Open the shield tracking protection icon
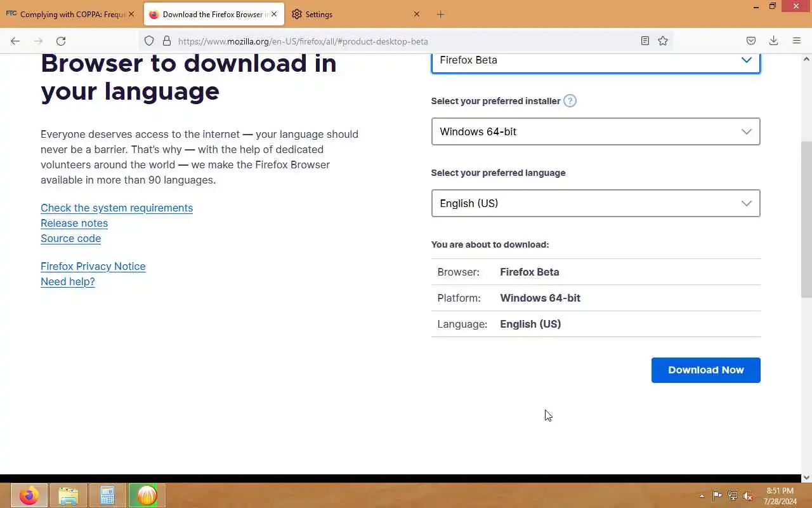812x508 pixels. pos(149,41)
